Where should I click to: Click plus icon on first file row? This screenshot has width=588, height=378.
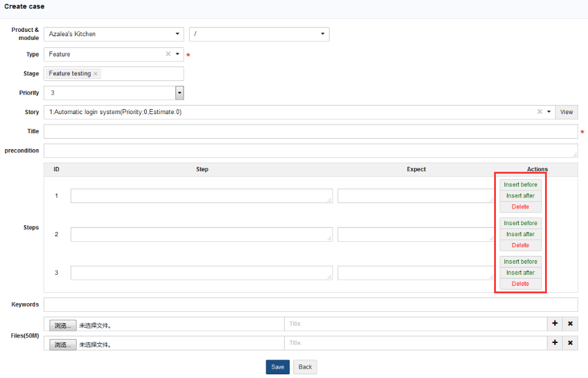(x=555, y=324)
